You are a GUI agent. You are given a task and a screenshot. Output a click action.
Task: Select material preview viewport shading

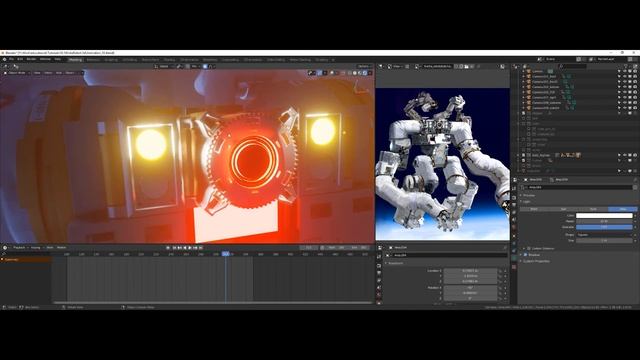360,73
